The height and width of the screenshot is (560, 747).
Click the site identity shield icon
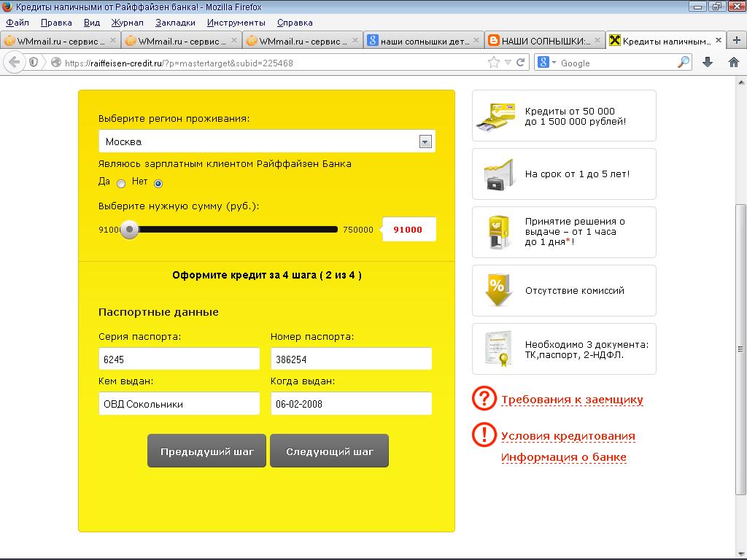click(x=34, y=63)
